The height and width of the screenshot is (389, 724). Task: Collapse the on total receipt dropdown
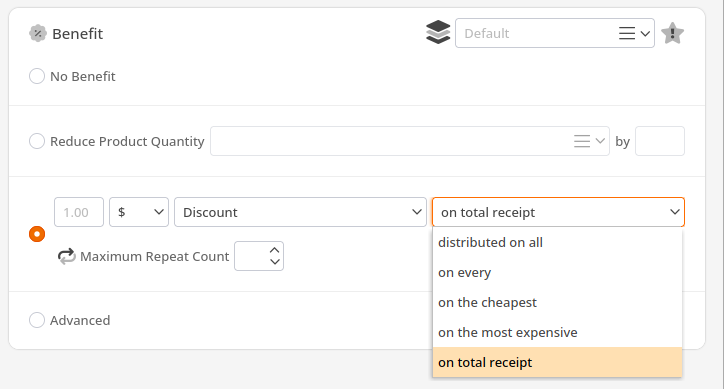558,212
